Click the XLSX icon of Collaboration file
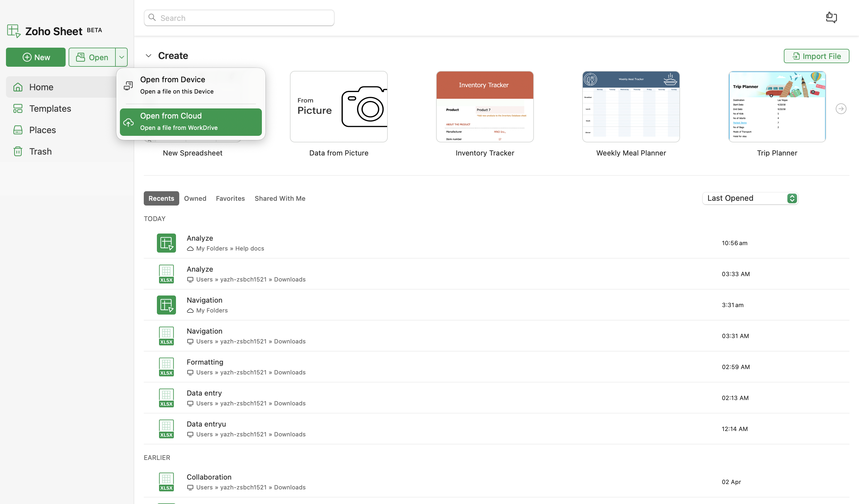This screenshot has width=859, height=504. [x=166, y=482]
